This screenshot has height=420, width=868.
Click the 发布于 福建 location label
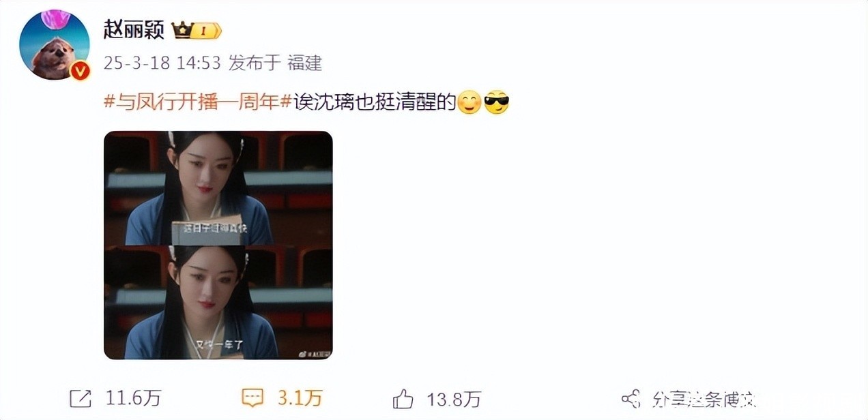click(275, 63)
